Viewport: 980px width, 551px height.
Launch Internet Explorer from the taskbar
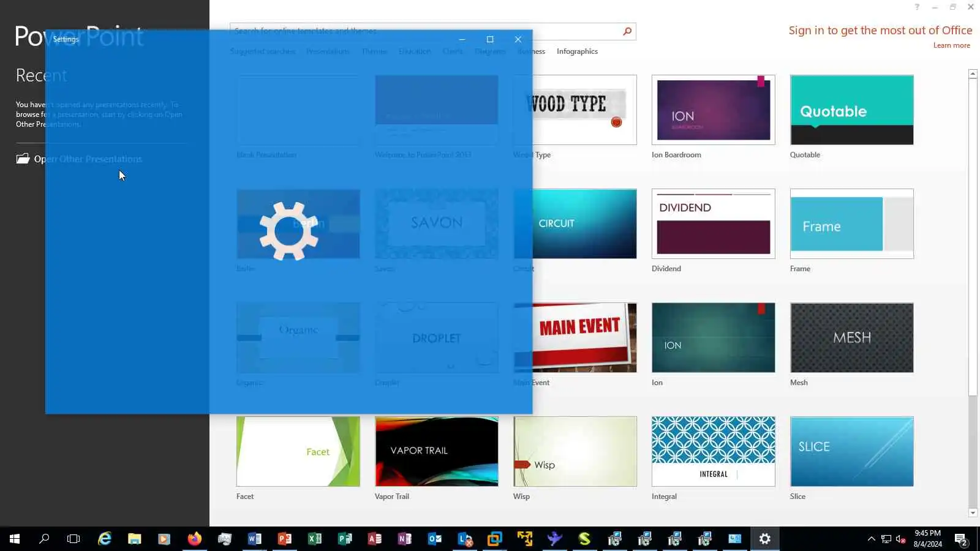(x=105, y=539)
